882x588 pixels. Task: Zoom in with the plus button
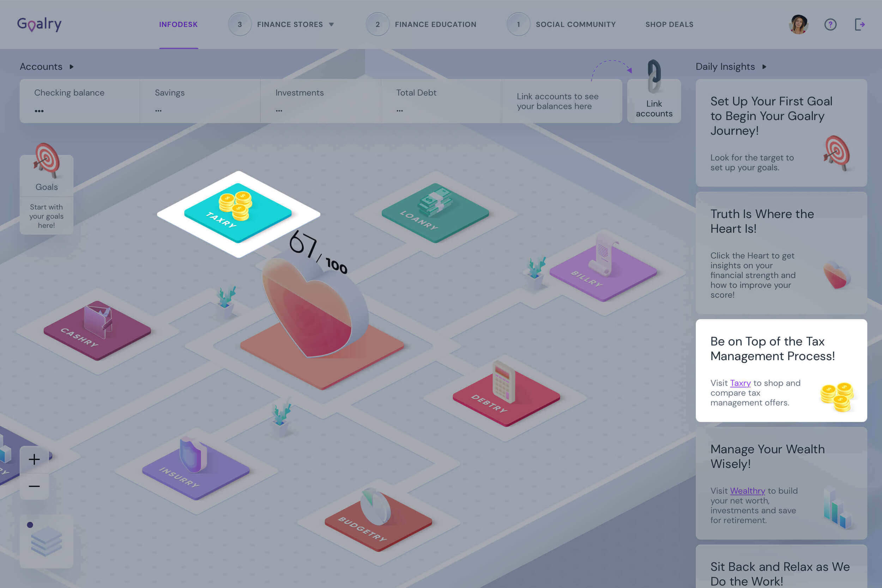point(34,459)
